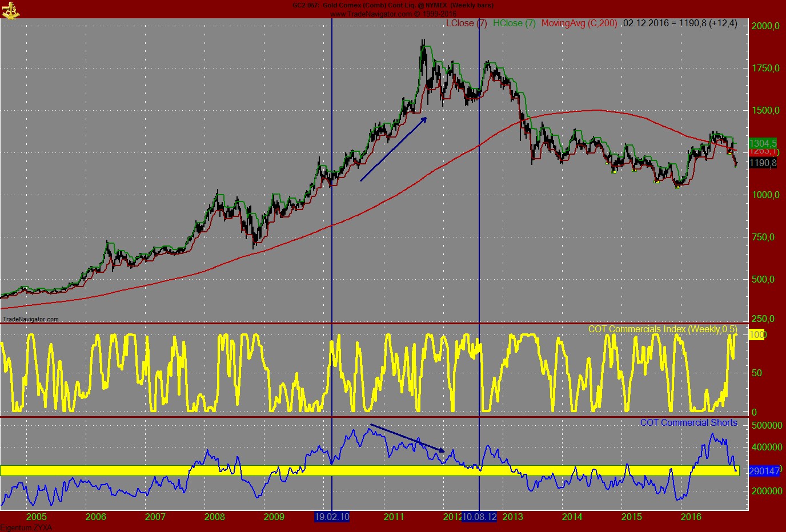Click the 2011 year label on time axis
Image resolution: width=786 pixels, height=532 pixels.
[394, 517]
